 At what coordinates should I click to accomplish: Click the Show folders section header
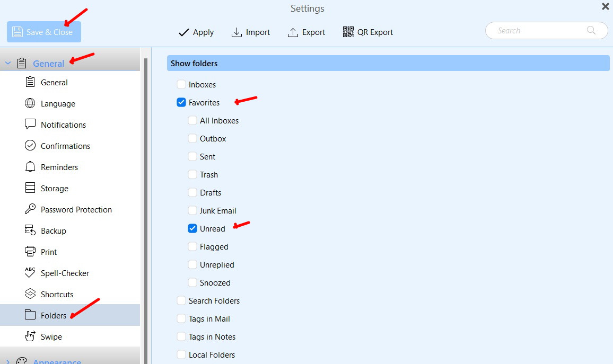388,63
